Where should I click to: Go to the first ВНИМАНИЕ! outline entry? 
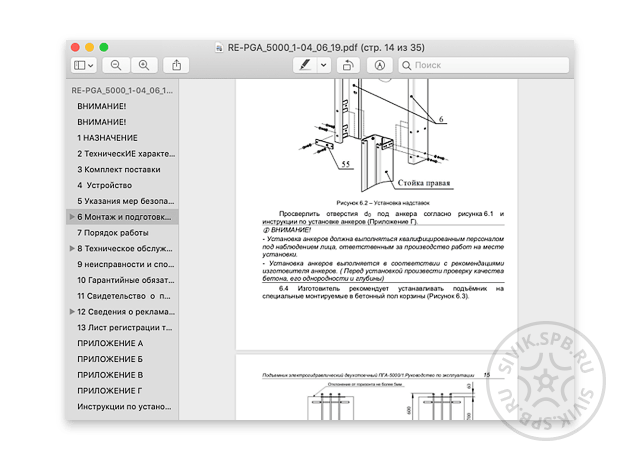(x=102, y=106)
